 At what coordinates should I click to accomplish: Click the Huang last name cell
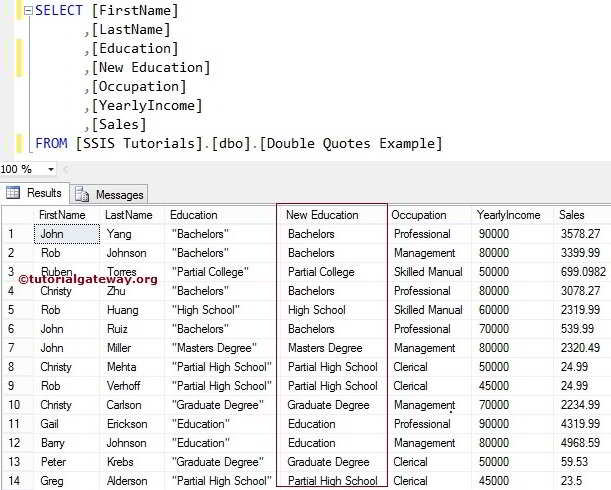[132, 310]
